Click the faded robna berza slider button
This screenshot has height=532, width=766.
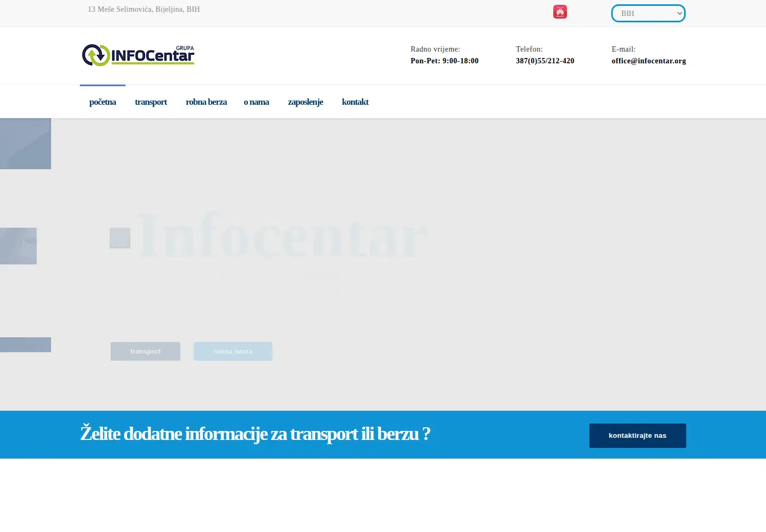point(233,351)
